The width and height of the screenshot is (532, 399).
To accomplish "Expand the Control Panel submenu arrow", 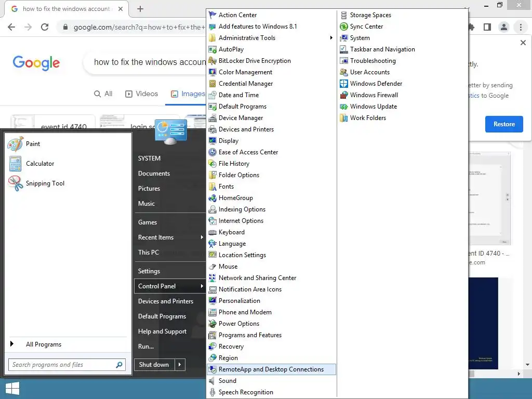I will [202, 286].
